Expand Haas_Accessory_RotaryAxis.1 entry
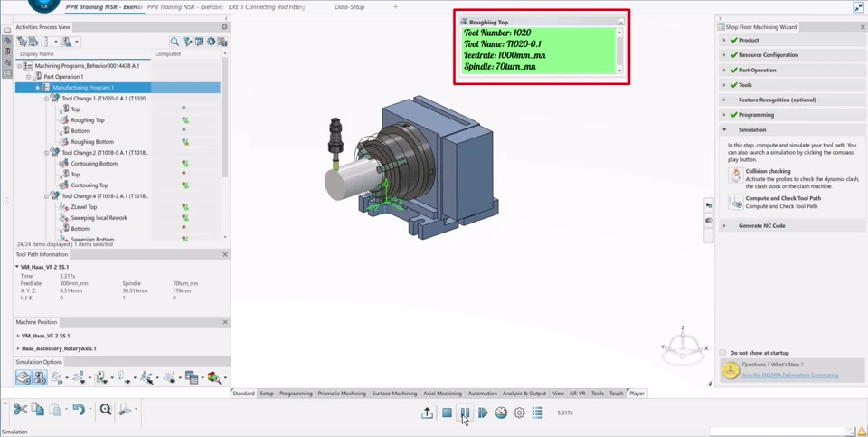 pyautogui.click(x=18, y=348)
